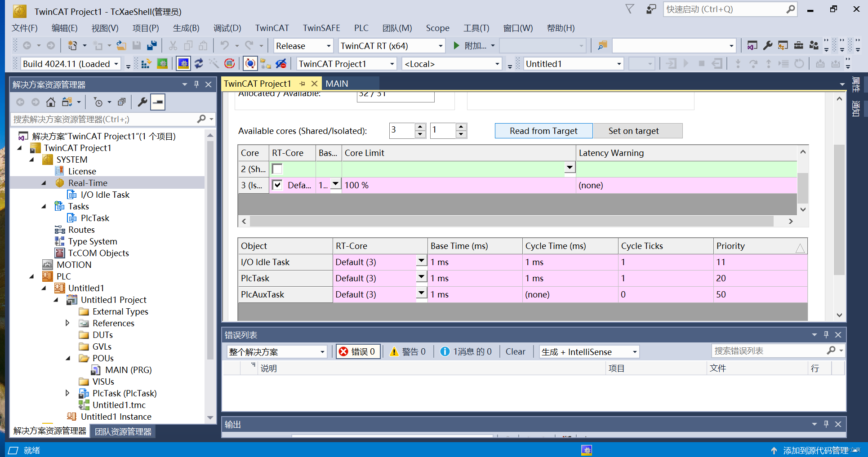This screenshot has width=868, height=457.
Task: Click the 附加... attach start button
Action: click(470, 46)
